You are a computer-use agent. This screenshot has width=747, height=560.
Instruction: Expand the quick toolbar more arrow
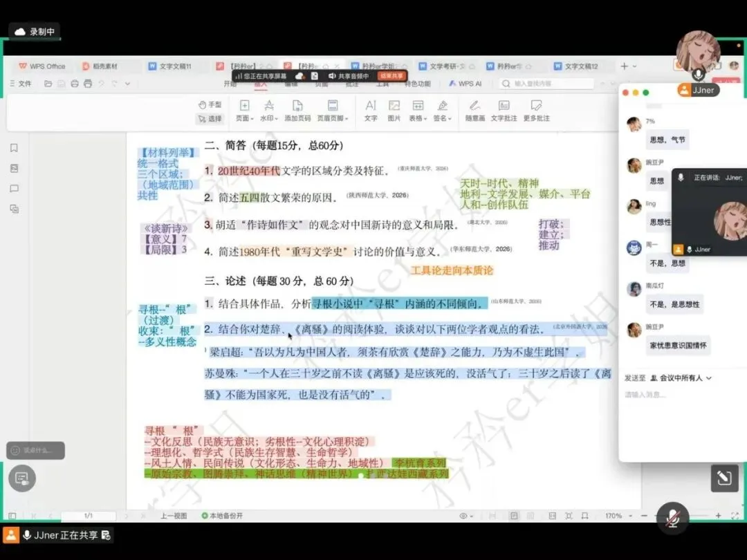pos(128,84)
